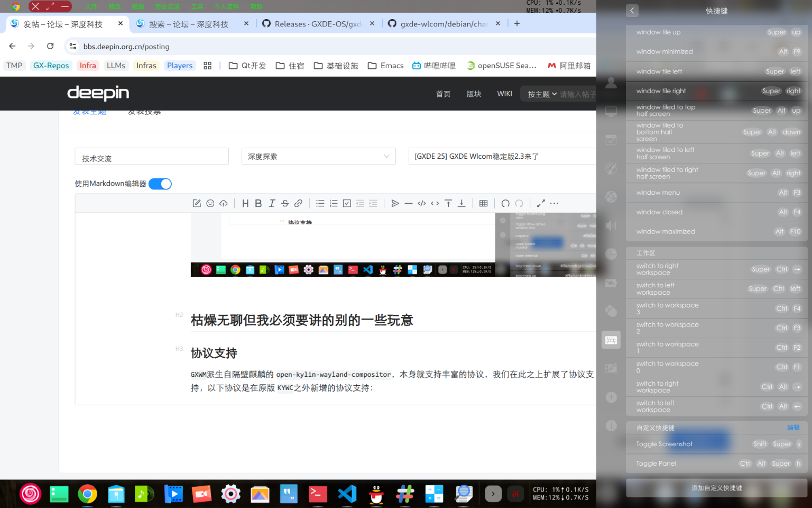Insert an ordered list
The height and width of the screenshot is (508, 812).
coord(334,203)
